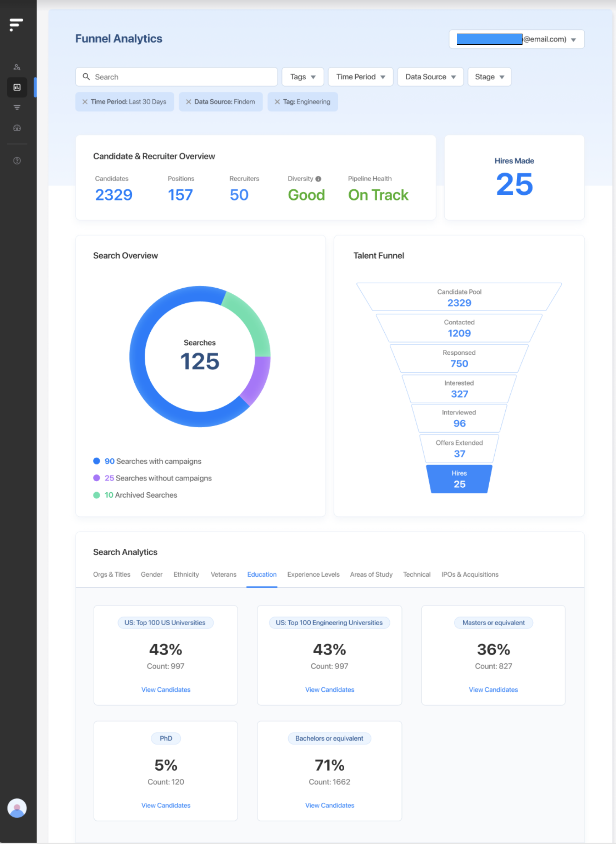Expand the Stage filter dropdown
Image resolution: width=616 pixels, height=844 pixels.
[x=489, y=77]
